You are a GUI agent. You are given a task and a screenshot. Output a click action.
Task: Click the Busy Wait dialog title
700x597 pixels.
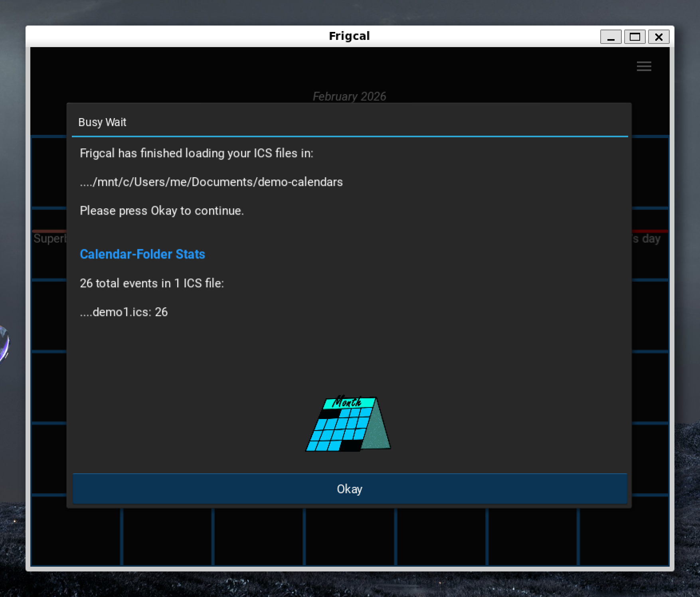[102, 122]
